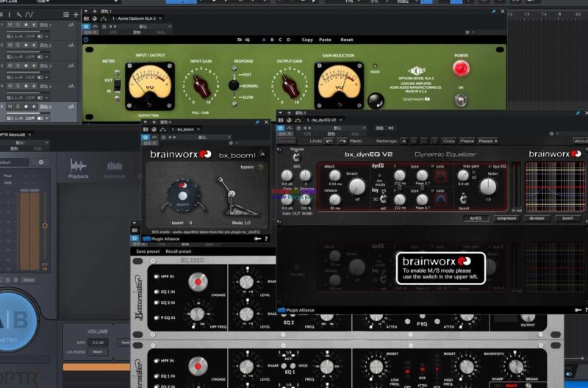Screen dimensions: 588x388
Task: Select setting A in XLA-3 toolbar
Action: [264, 40]
